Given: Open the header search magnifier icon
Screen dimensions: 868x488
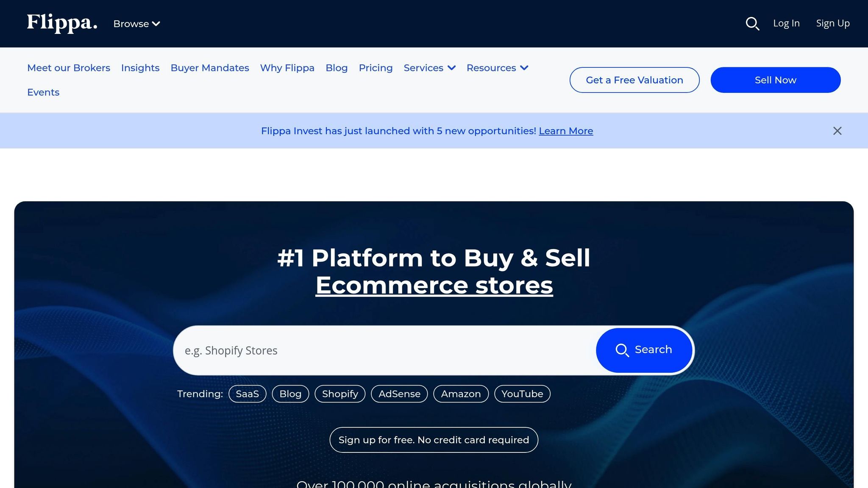Looking at the screenshot, I should [752, 24].
